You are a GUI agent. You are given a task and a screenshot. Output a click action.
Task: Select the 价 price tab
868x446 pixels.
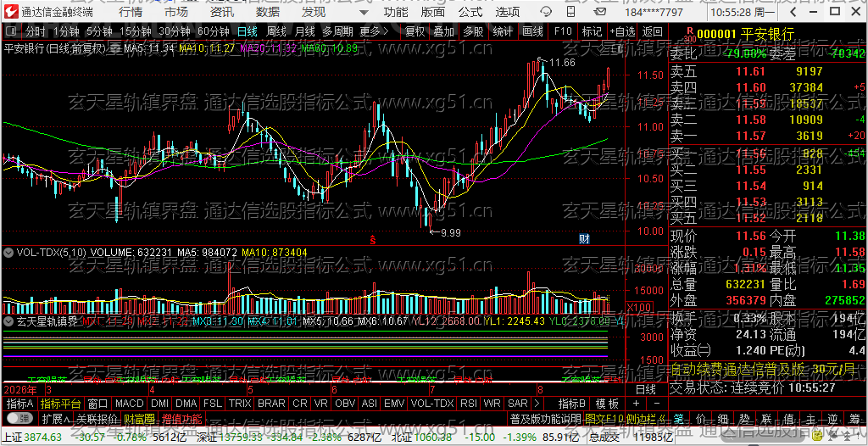[x=701, y=418]
